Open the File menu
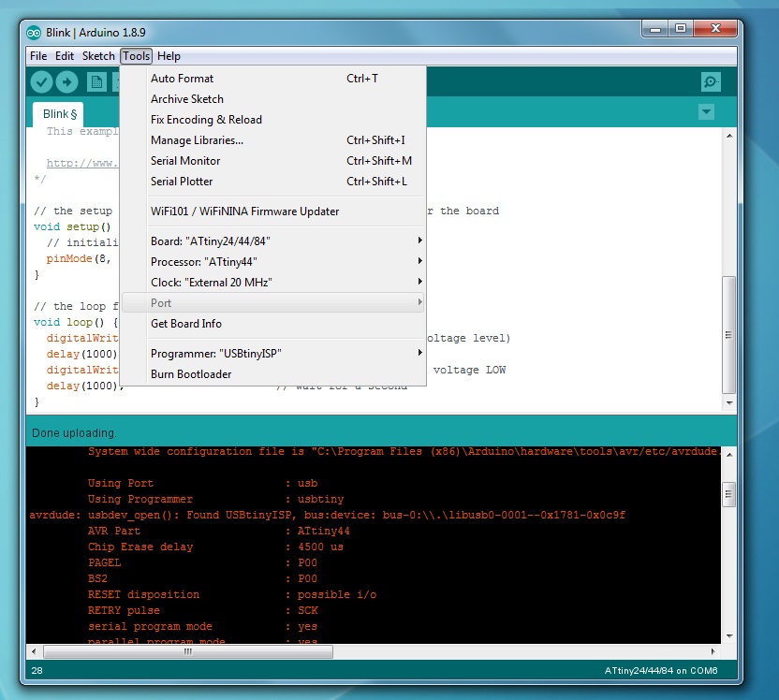This screenshot has height=700, width=779. coord(38,56)
